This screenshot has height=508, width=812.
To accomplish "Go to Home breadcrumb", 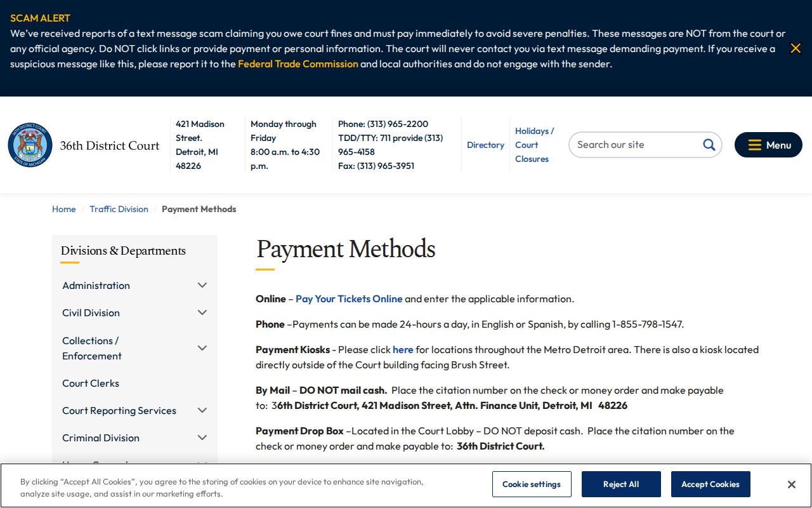I will pyautogui.click(x=63, y=209).
